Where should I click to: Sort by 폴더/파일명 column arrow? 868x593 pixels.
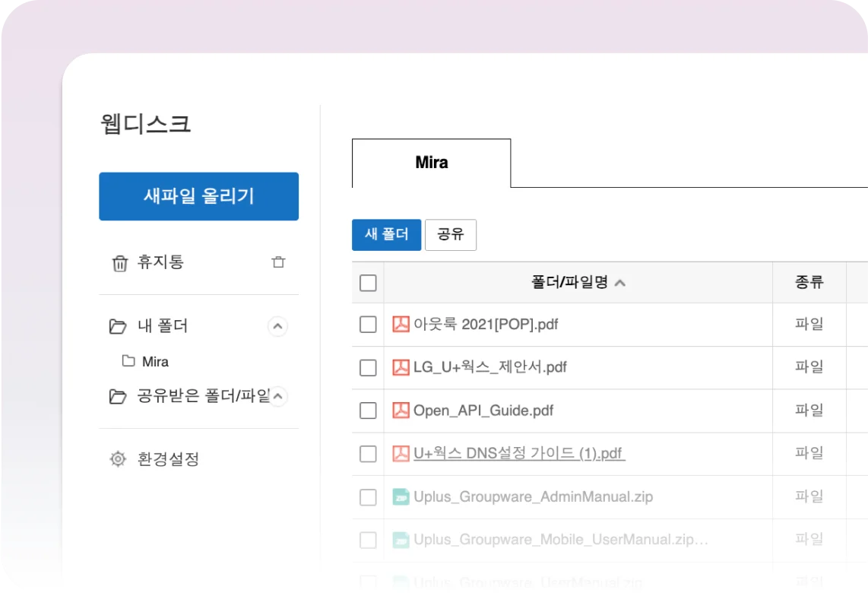coord(620,283)
